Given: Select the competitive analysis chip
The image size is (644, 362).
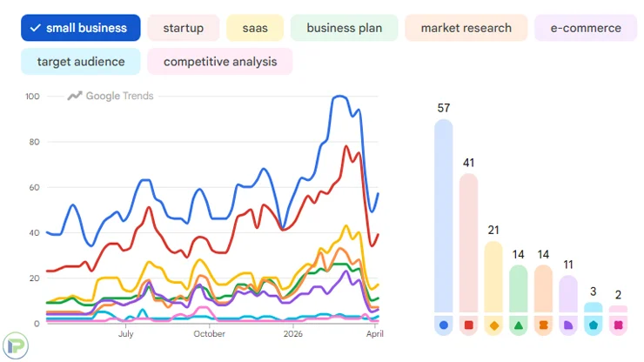Looking at the screenshot, I should (220, 62).
